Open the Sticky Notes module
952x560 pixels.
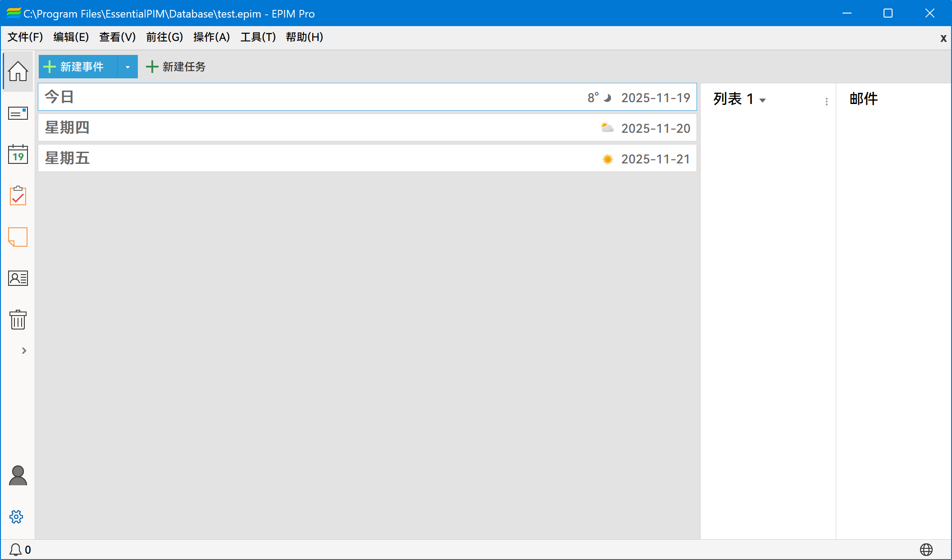(18, 236)
